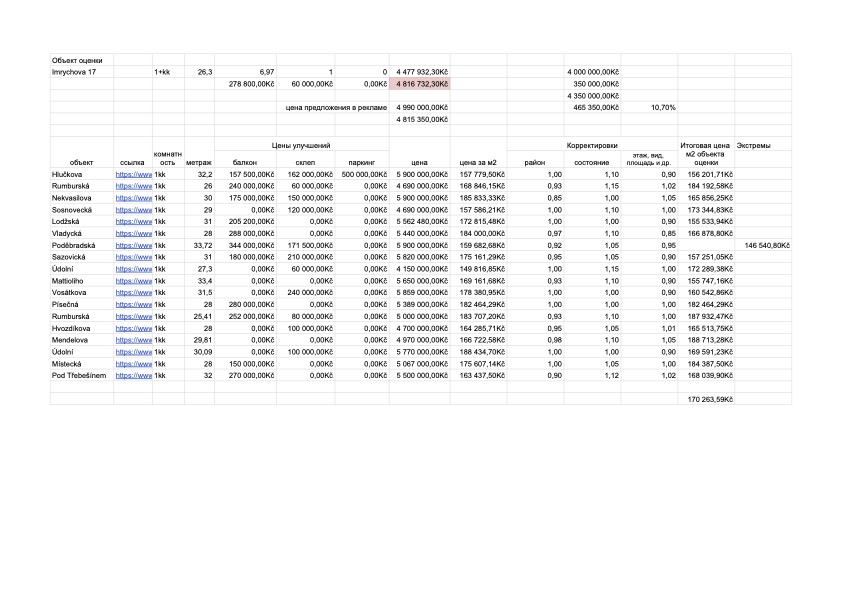Image resolution: width=842 pixels, height=595 pixels.
Task: Select the 'Корректировки' group header
Action: [592, 146]
